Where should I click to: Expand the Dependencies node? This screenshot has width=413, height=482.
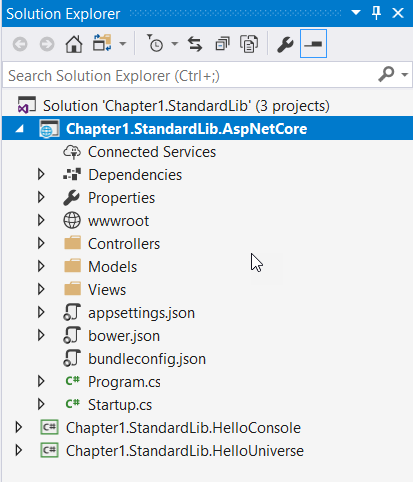[41, 174]
